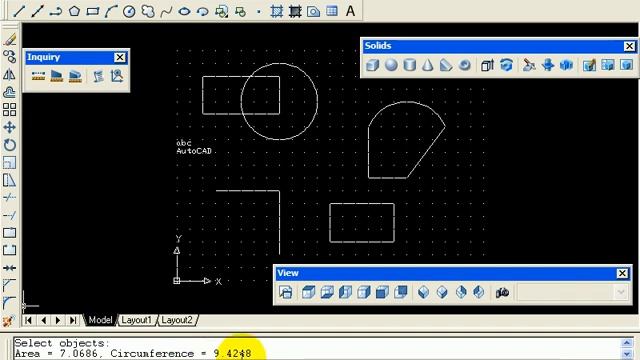Open the View toolbar dropdown list
This screenshot has width=640, height=360.
[620, 292]
